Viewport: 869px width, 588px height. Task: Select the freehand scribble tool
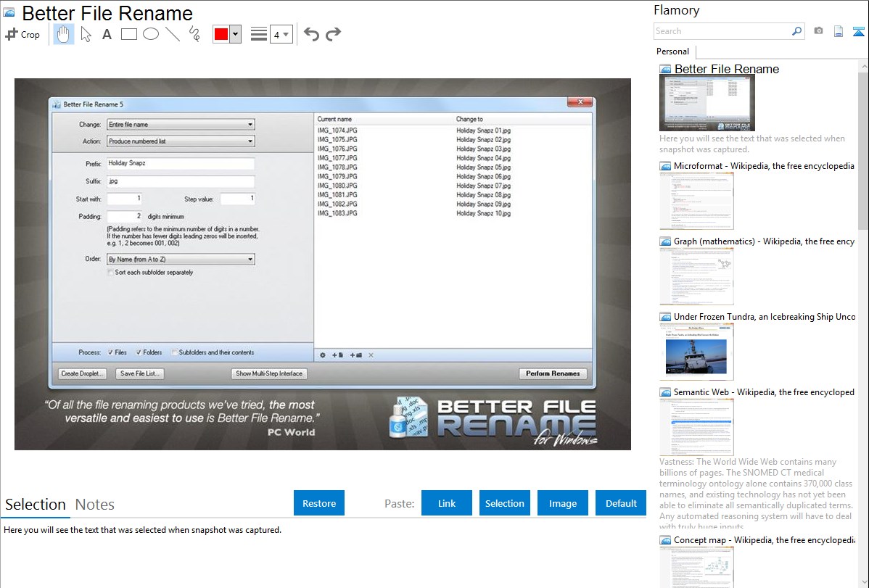click(194, 34)
